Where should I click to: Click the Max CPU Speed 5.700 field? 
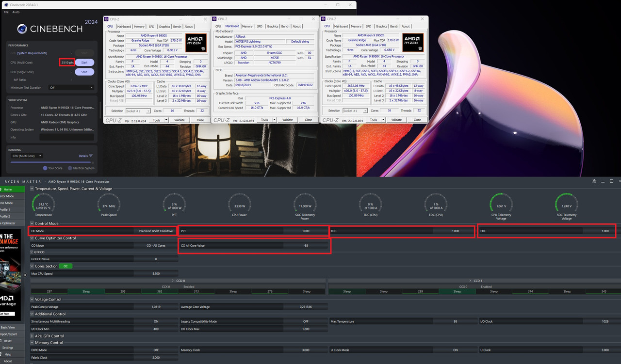[x=104, y=274]
